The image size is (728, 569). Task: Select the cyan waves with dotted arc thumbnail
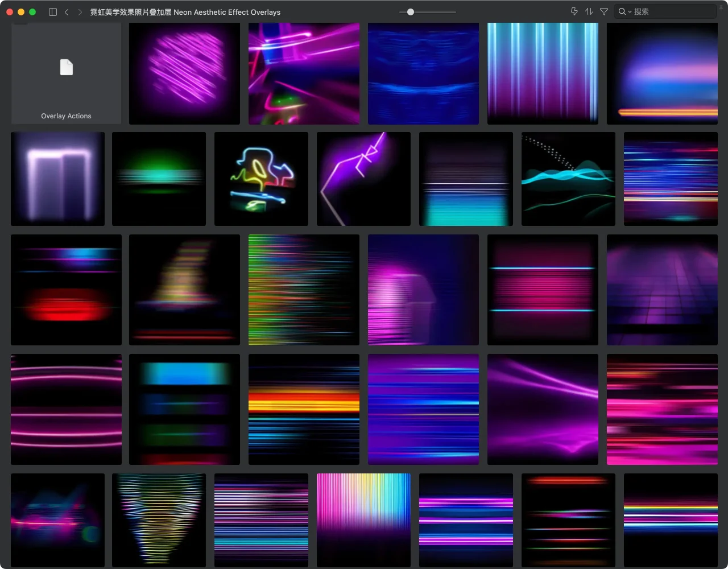(568, 179)
